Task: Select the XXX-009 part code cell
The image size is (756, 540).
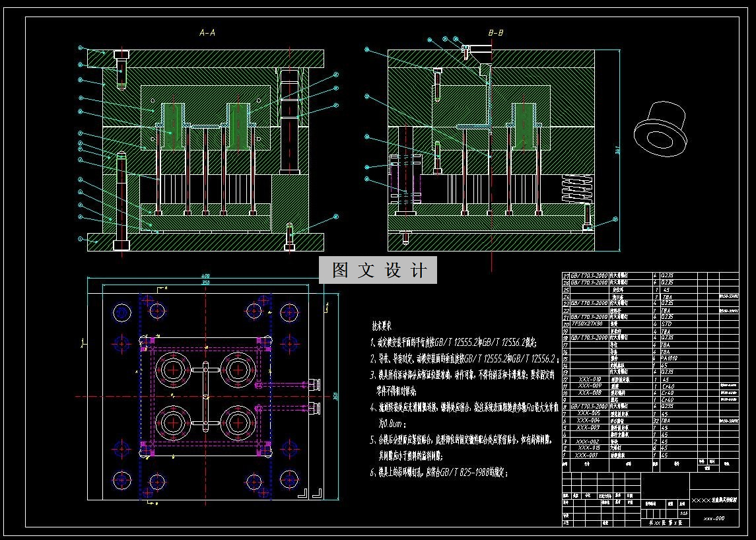Action: pos(589,386)
